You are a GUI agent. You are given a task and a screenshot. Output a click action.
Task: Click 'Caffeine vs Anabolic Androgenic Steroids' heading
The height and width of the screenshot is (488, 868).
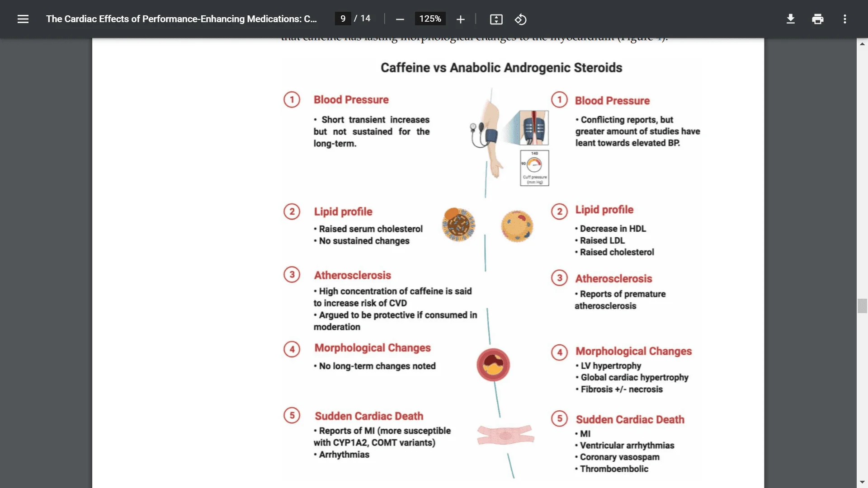pos(501,68)
